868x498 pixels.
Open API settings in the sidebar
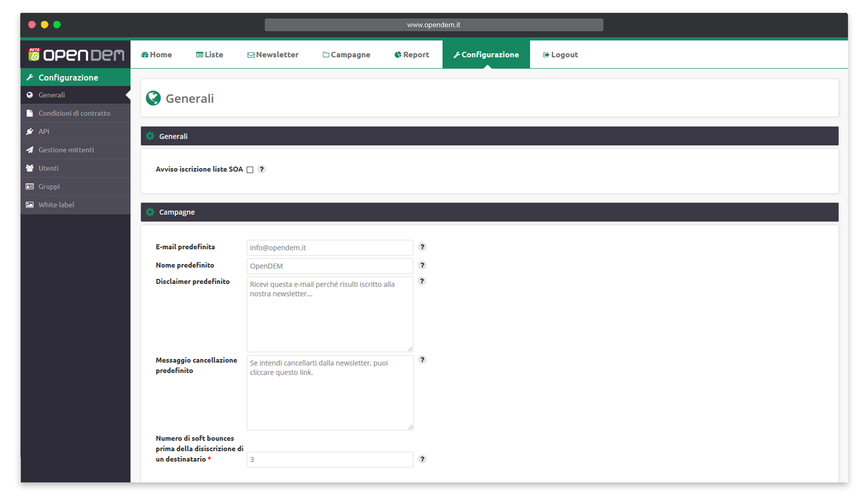(x=76, y=132)
